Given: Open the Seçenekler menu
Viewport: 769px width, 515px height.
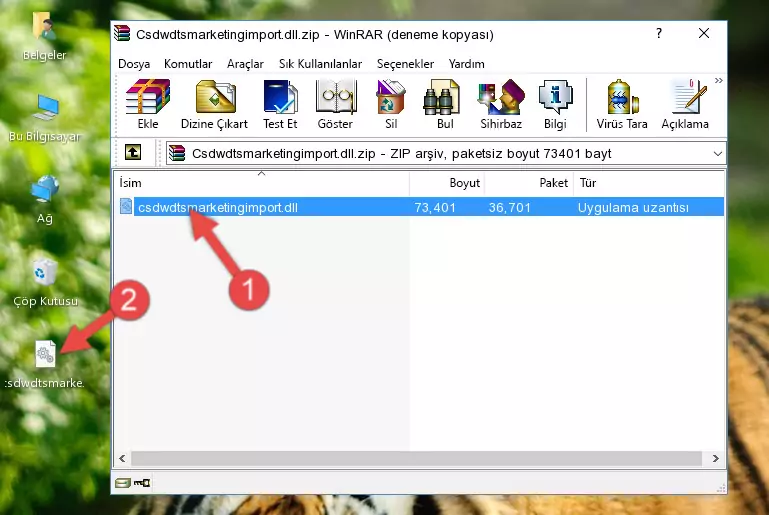Looking at the screenshot, I should (x=405, y=64).
